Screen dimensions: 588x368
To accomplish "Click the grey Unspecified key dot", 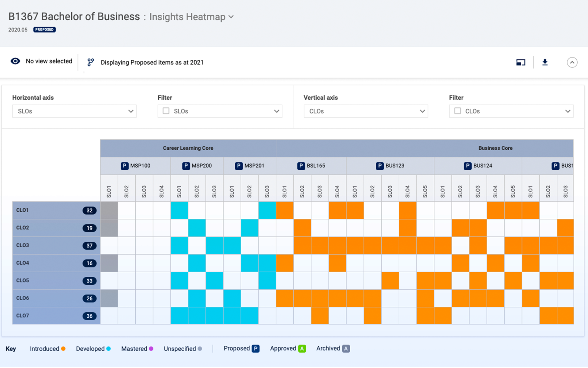I will 200,349.
